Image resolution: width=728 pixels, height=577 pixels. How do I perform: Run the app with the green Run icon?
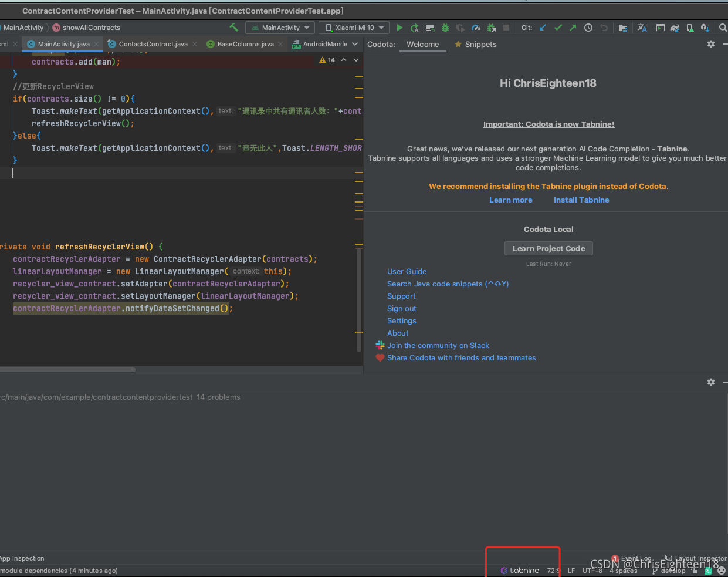(399, 27)
